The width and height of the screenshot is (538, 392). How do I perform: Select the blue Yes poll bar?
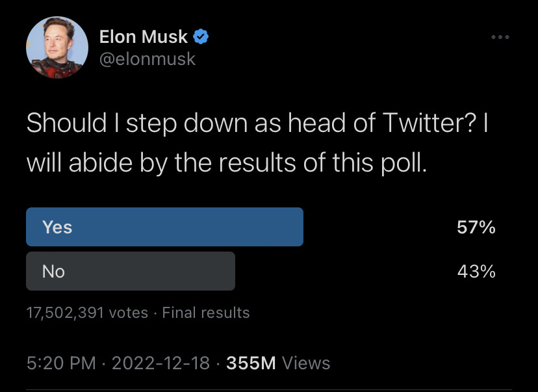pos(164,227)
